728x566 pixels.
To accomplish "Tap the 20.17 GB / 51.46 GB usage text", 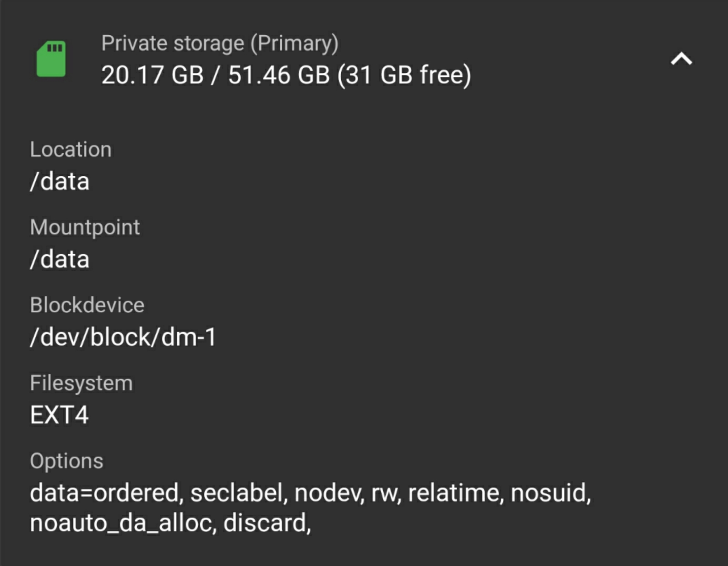I will 216,75.
